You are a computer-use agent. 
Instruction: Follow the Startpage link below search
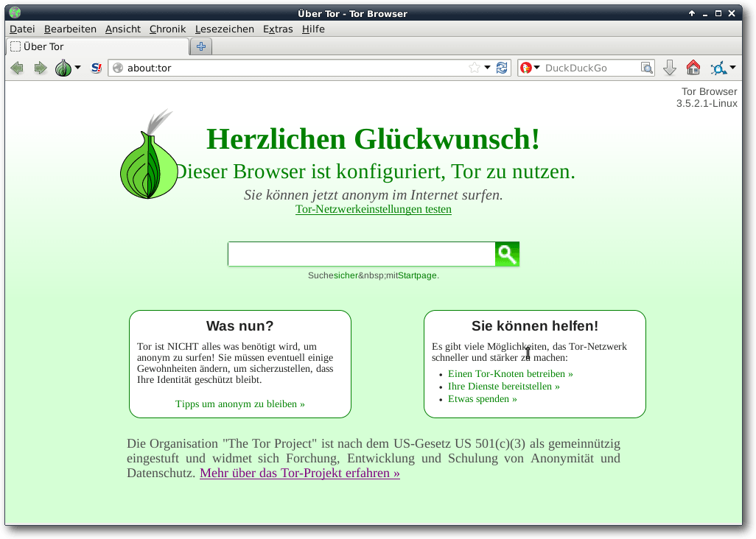[x=417, y=275]
